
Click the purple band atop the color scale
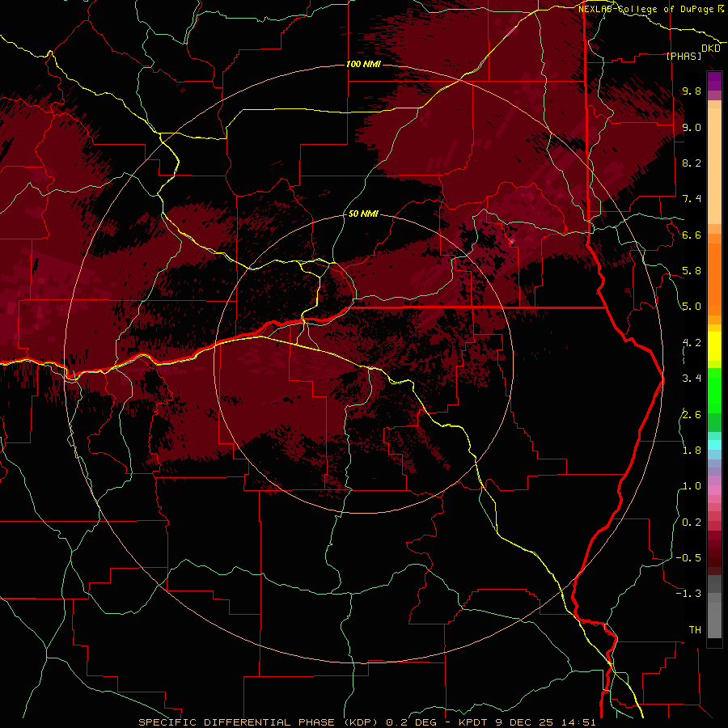click(714, 82)
